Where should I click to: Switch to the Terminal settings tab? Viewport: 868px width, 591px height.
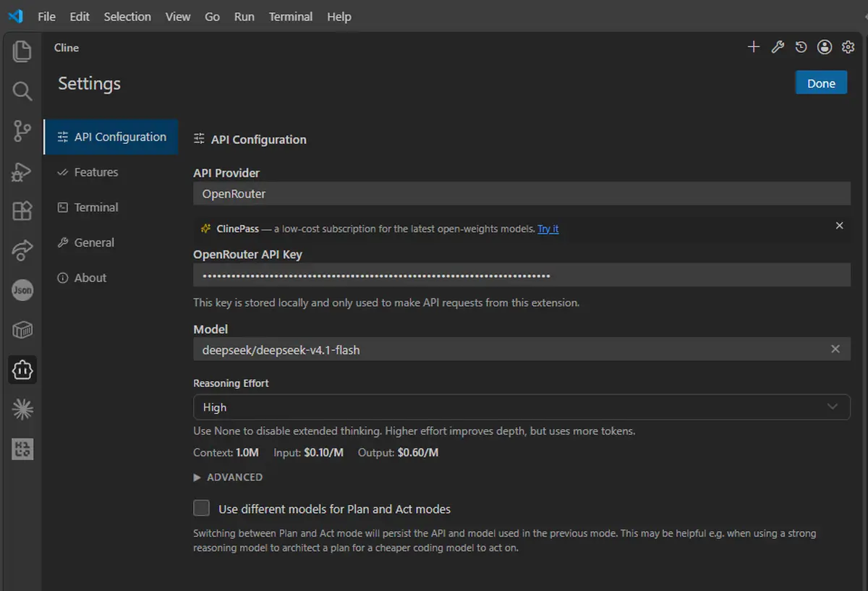111,207
